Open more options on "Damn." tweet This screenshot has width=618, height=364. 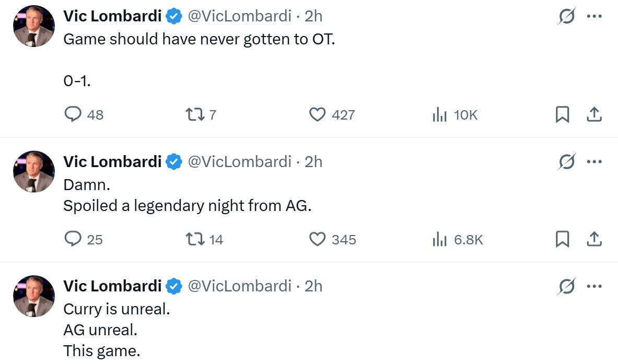tap(594, 161)
